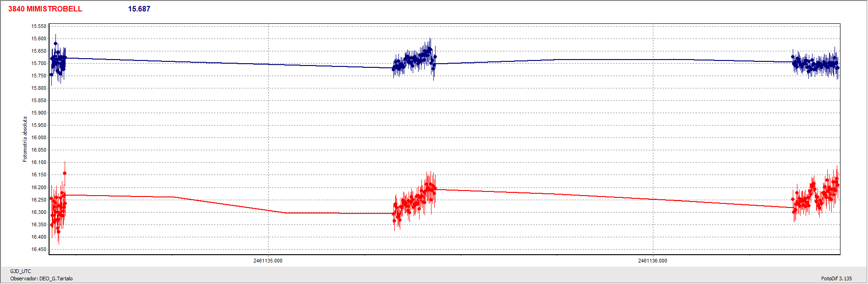Select the 2461136.000 date axis label

click(652, 261)
